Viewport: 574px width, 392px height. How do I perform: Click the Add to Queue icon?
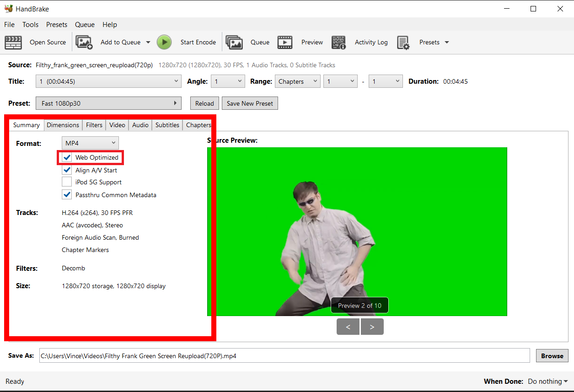pos(84,42)
